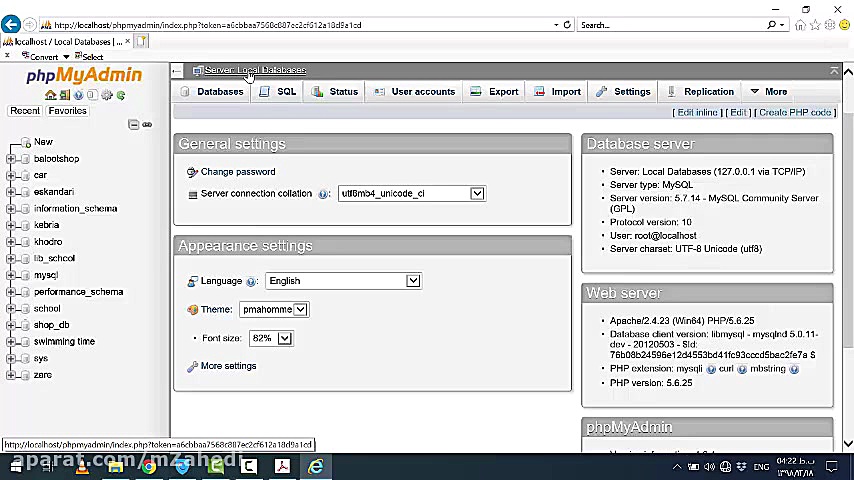Unlink navigation panel via chain icon

click(147, 125)
